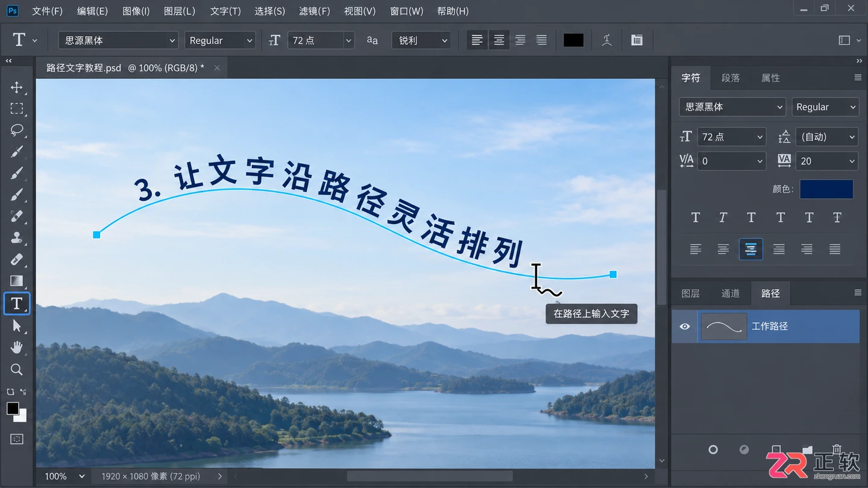Open Regular style dropdown in options bar
The width and height of the screenshot is (868, 488).
pos(220,40)
